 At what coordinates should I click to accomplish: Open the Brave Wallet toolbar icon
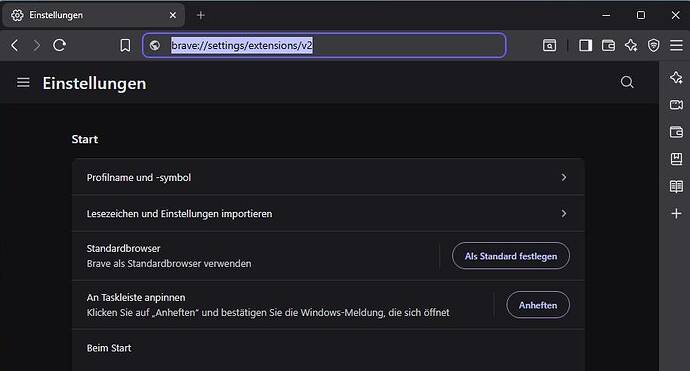point(608,45)
